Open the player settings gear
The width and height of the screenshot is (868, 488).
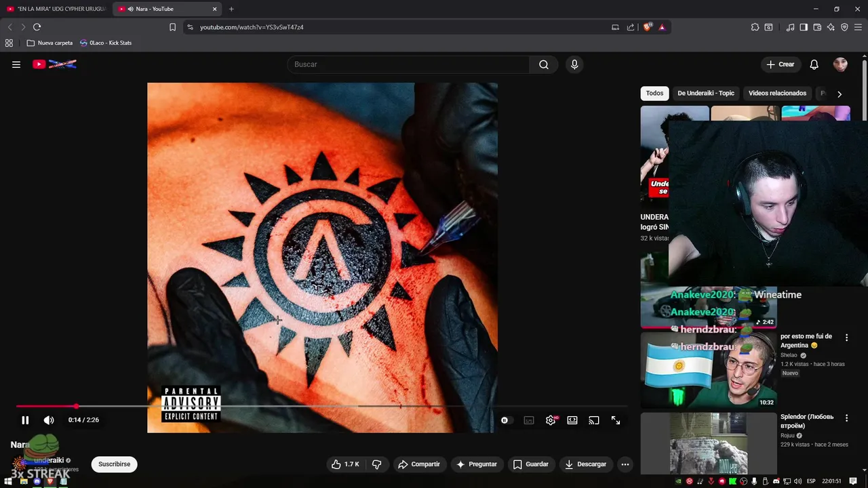click(551, 420)
